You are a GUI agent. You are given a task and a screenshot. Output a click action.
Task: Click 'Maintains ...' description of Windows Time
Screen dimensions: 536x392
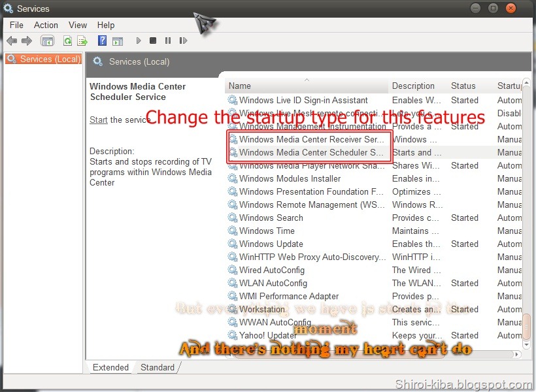pyautogui.click(x=415, y=231)
